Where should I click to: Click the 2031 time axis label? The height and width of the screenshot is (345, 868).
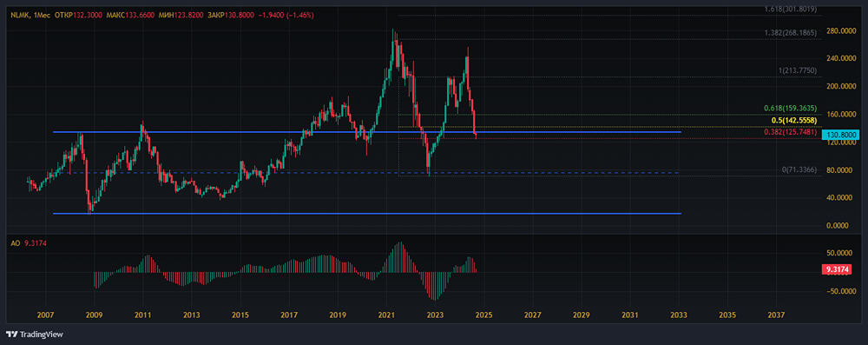pos(629,315)
